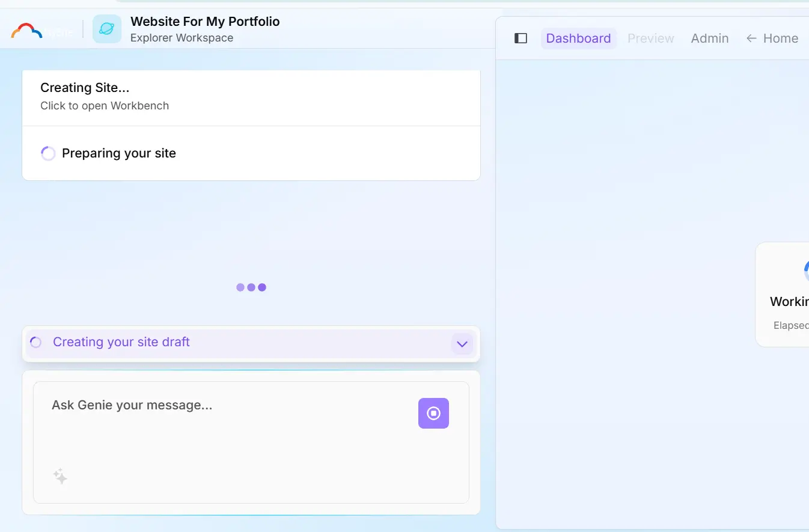Click the back arrow beside Home

(x=751, y=38)
